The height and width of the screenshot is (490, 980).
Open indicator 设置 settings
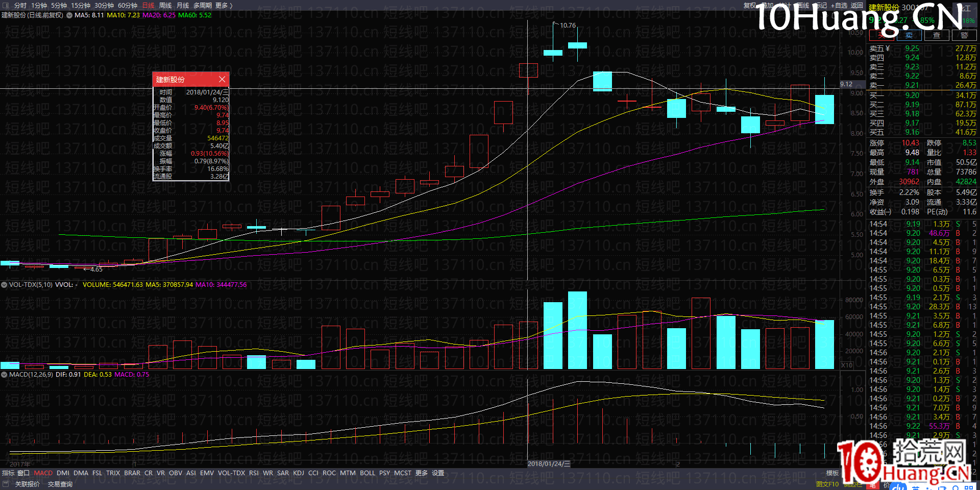(x=438, y=473)
